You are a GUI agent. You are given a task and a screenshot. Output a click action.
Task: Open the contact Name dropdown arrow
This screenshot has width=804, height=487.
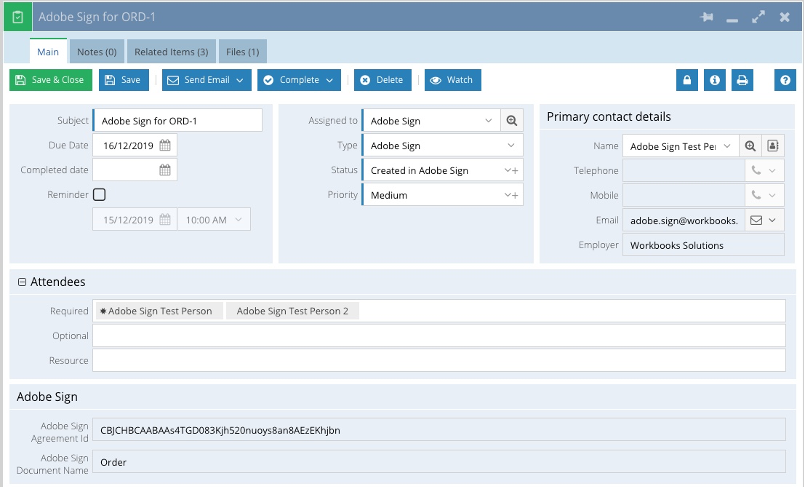[x=727, y=146]
